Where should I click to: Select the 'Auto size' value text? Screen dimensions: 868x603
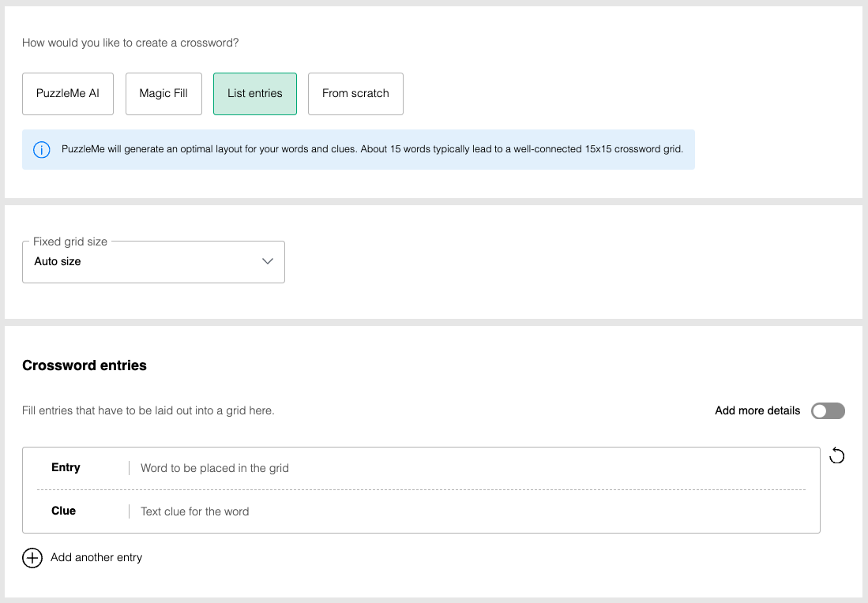pyautogui.click(x=58, y=262)
